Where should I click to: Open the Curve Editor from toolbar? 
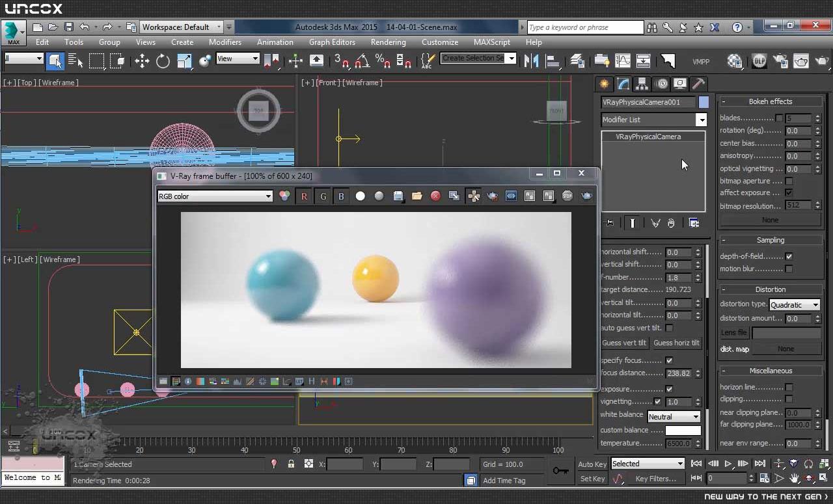click(x=623, y=61)
